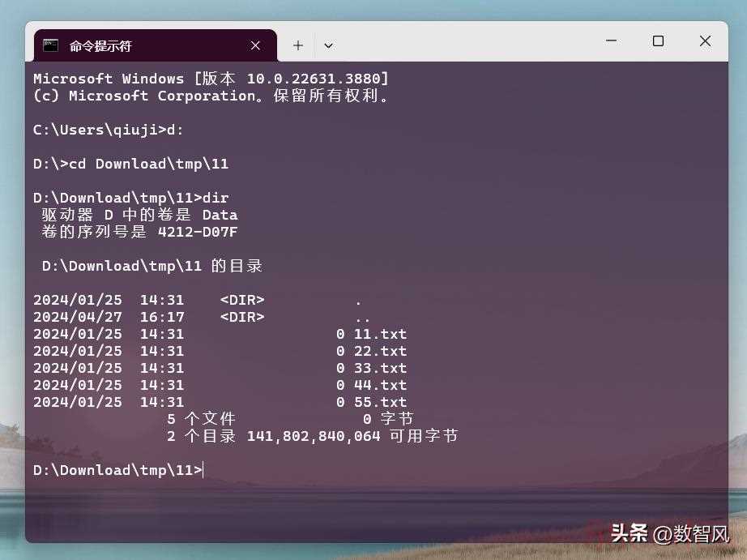Close the terminal window
Viewport: 747px width, 560px height.
click(x=705, y=41)
